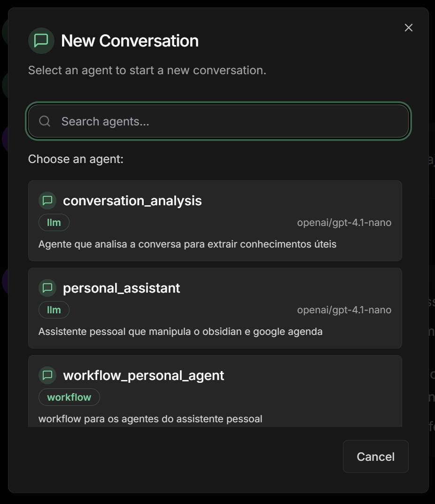Click the llm badge under personal_assistant
The image size is (435, 504).
[x=54, y=310]
